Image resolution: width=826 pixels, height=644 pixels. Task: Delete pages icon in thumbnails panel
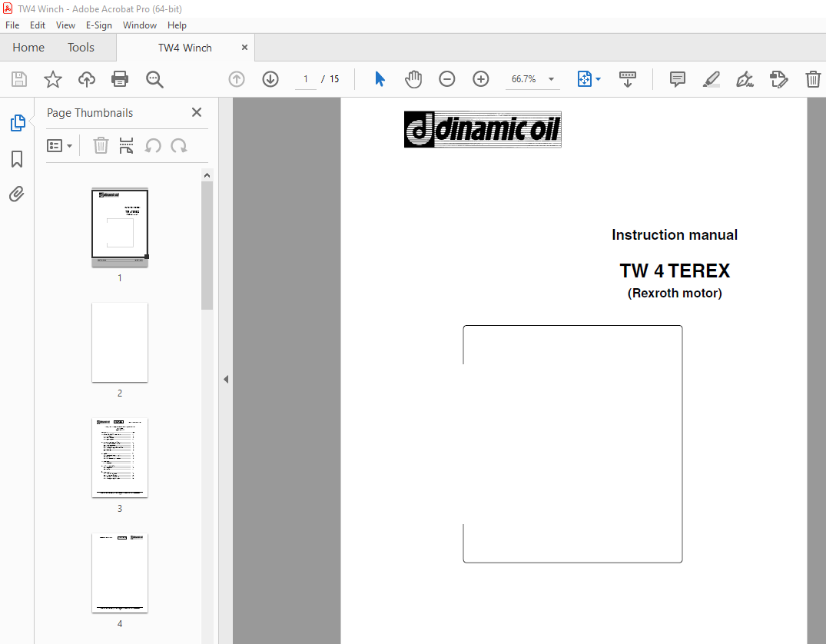click(101, 145)
